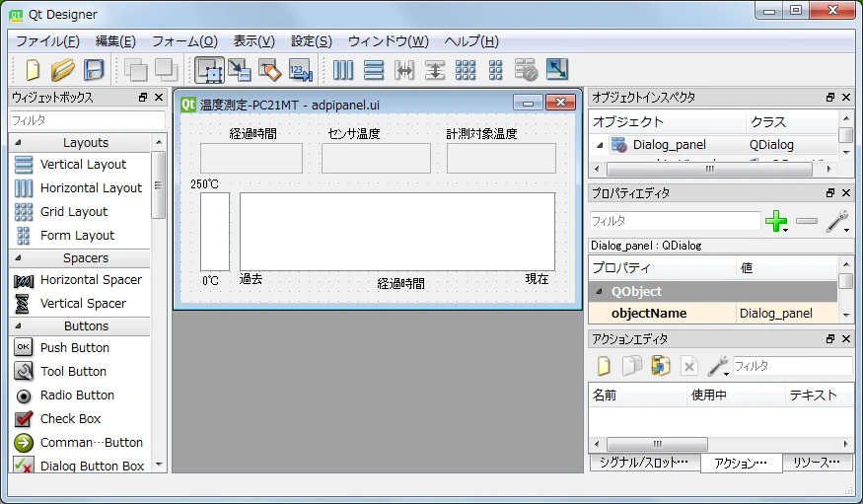The height and width of the screenshot is (504, 863).
Task: Click the Send to Back toolbar icon
Action: point(135,70)
